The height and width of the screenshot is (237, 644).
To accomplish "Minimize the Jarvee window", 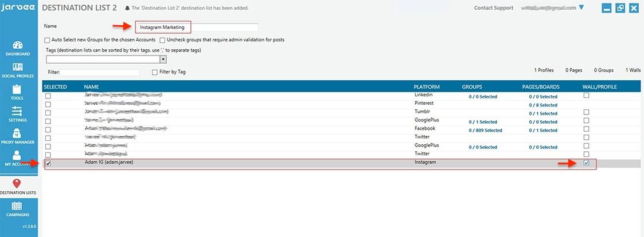I will point(607,8).
